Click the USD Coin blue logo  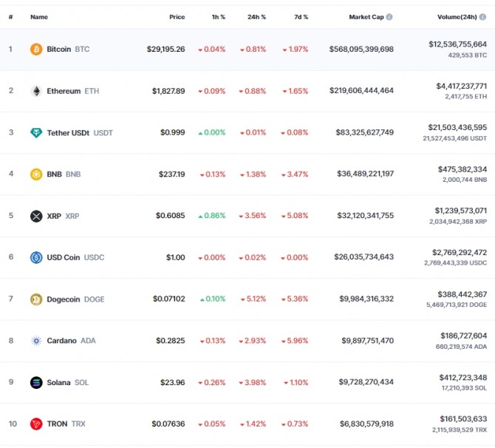[x=36, y=257]
